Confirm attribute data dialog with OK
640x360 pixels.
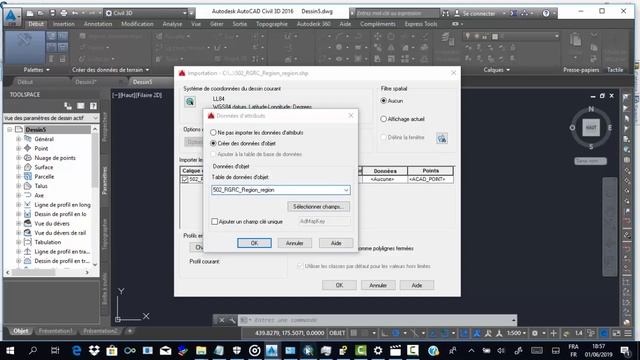[254, 243]
